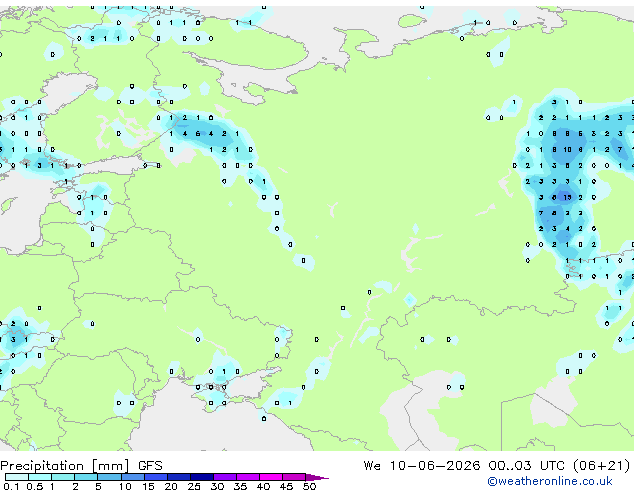Click the 'We 10-06-2026 00..03 UTC (06+21)' timestamp

pyautogui.click(x=497, y=465)
